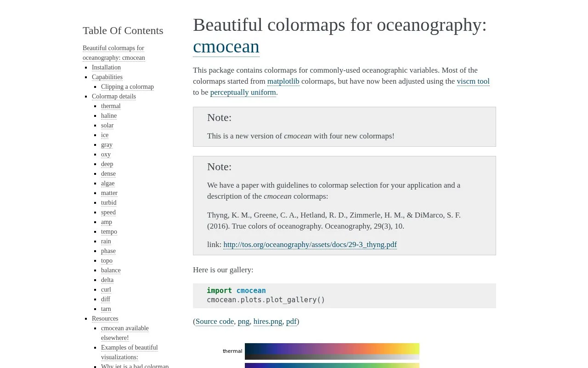The height and width of the screenshot is (368, 588).
Task: Go to 'Beautiful colormaps for oceanography' contents entry
Action: [x=114, y=53]
